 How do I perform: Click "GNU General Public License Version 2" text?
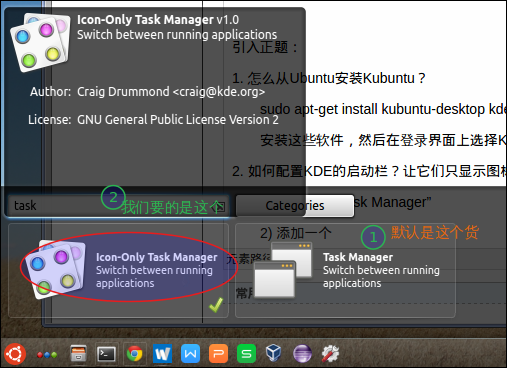click(x=178, y=119)
